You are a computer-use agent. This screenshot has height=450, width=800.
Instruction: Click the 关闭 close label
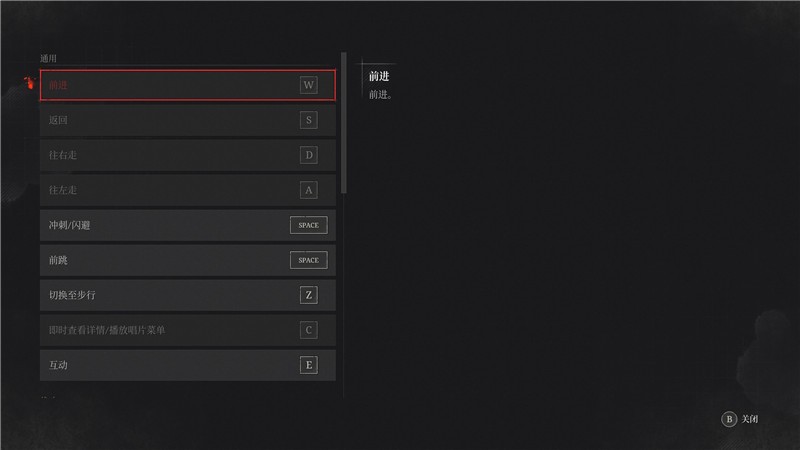point(750,419)
